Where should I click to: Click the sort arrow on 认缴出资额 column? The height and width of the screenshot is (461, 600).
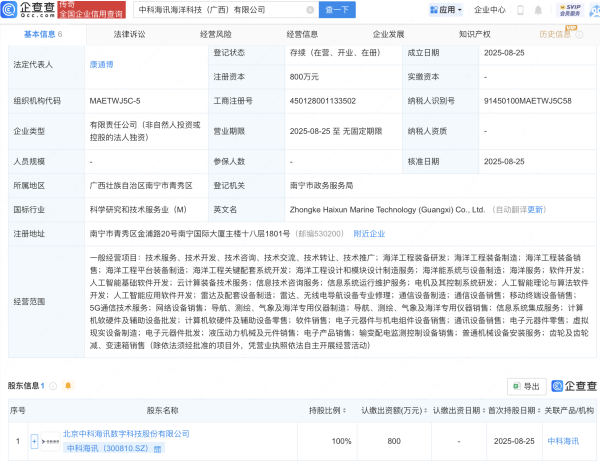[x=426, y=410]
